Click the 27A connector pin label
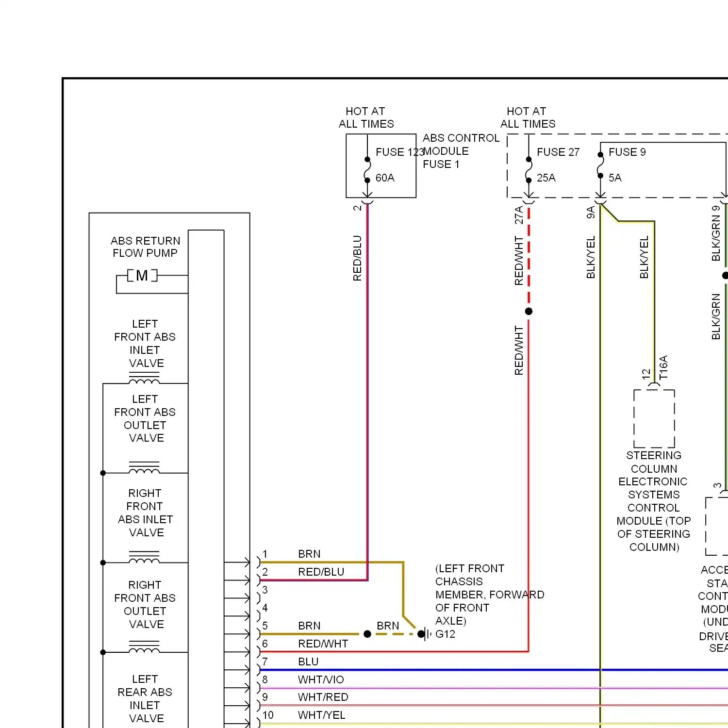The image size is (728, 728). 519,215
